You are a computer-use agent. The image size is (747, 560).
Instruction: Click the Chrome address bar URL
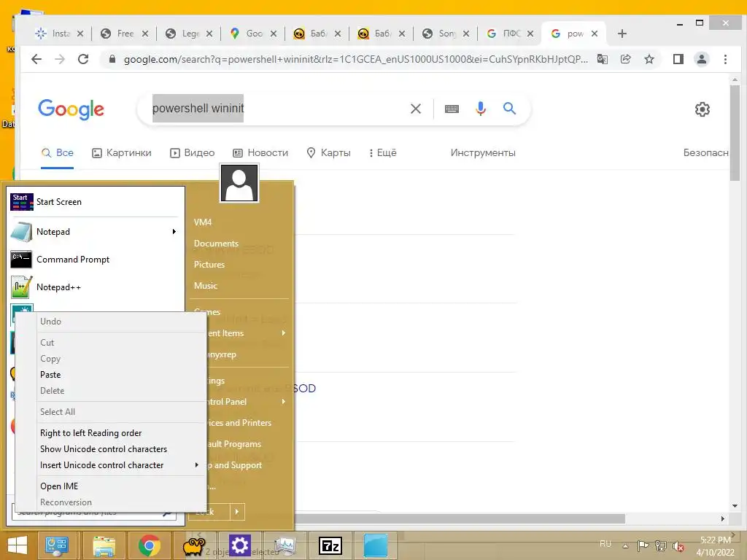pyautogui.click(x=355, y=60)
